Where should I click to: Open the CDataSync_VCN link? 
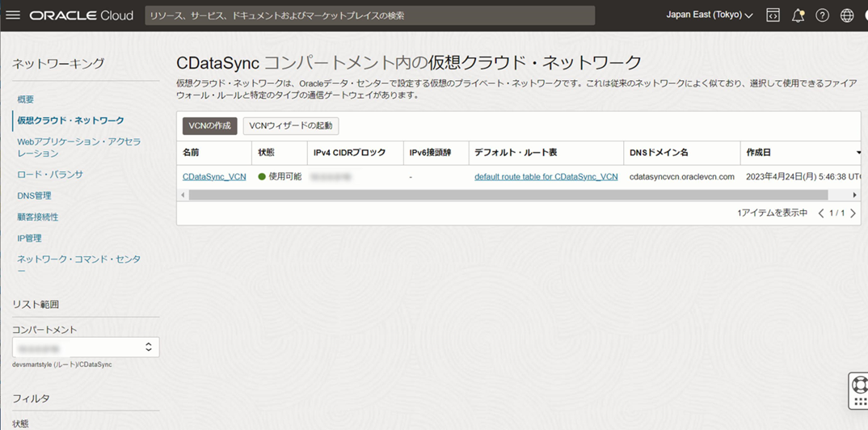coord(214,177)
